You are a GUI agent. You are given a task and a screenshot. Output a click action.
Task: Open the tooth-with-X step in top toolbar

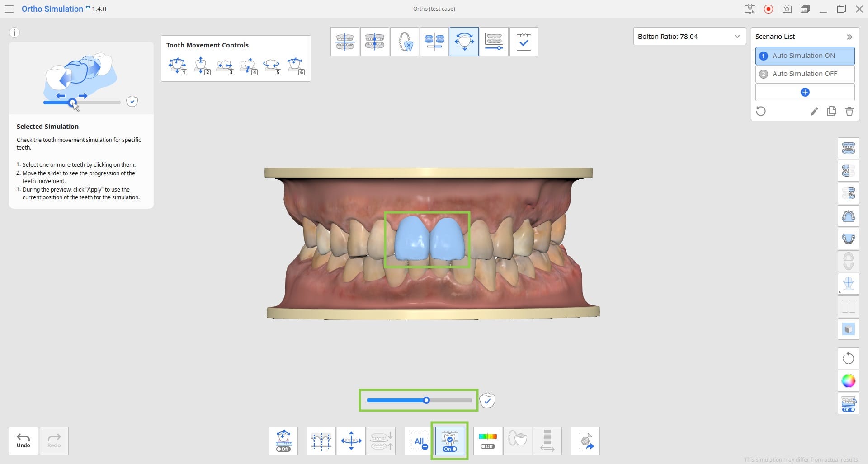point(405,42)
